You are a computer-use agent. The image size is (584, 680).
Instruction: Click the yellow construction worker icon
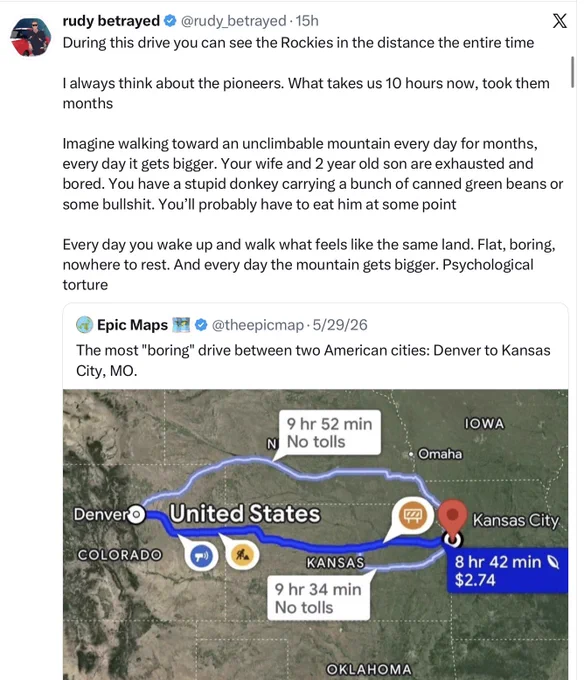(242, 555)
